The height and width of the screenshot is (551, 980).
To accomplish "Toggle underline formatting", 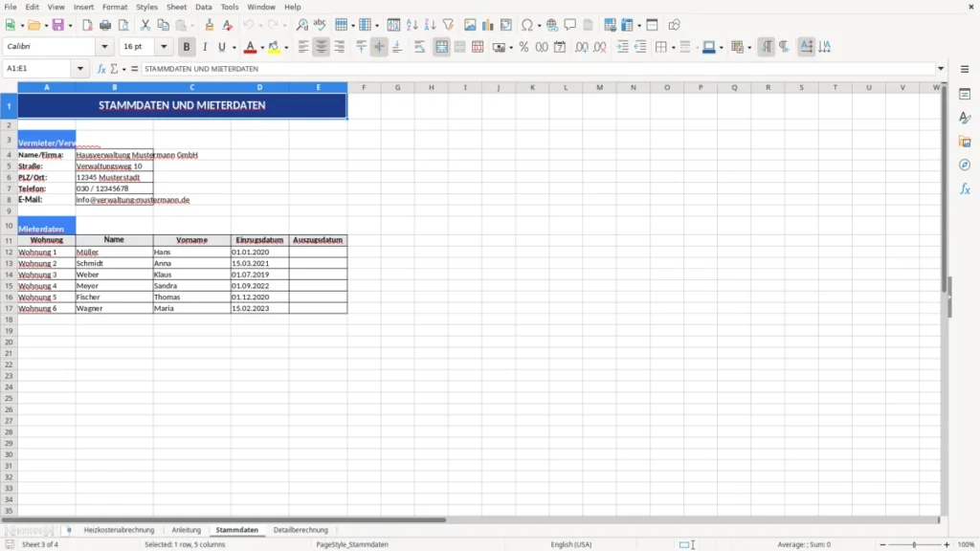I will click(221, 47).
